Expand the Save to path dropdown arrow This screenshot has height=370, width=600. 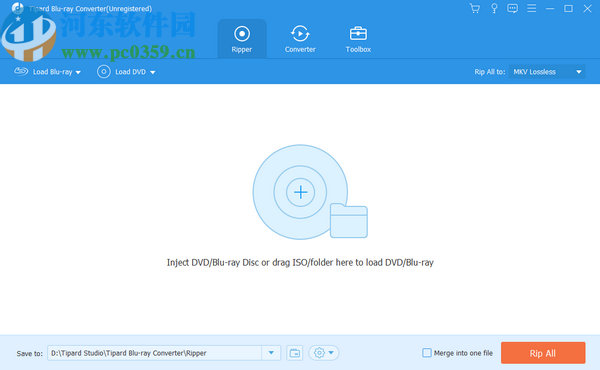[271, 353]
